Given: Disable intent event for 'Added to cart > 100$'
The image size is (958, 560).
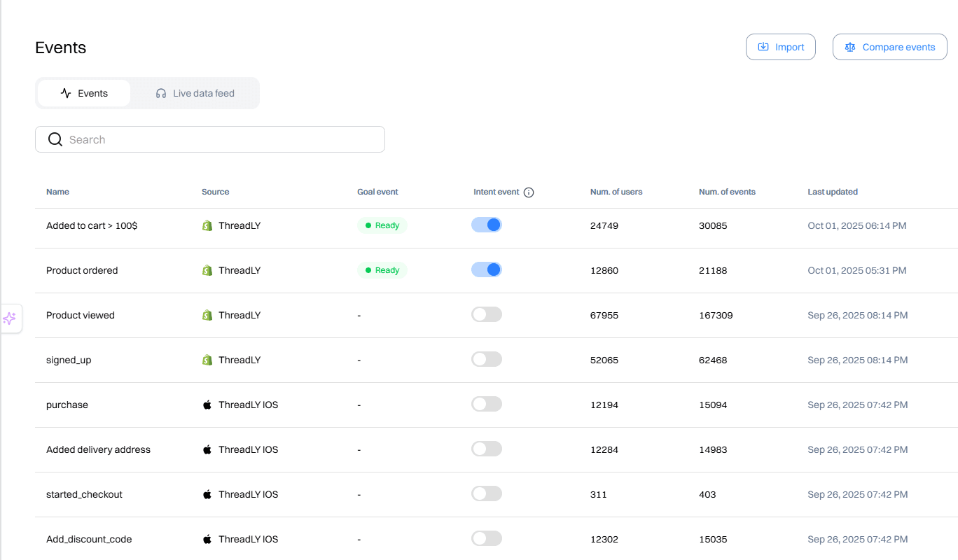Looking at the screenshot, I should tap(487, 225).
